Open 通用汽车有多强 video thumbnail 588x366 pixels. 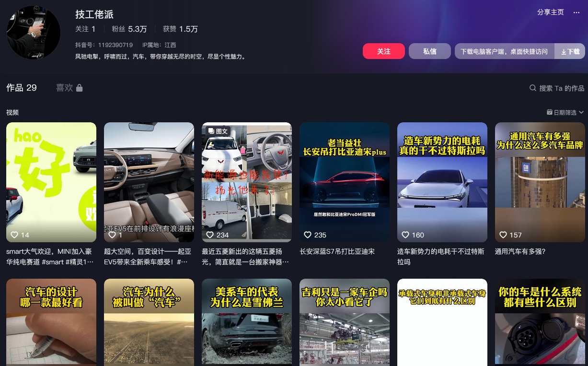pos(540,182)
